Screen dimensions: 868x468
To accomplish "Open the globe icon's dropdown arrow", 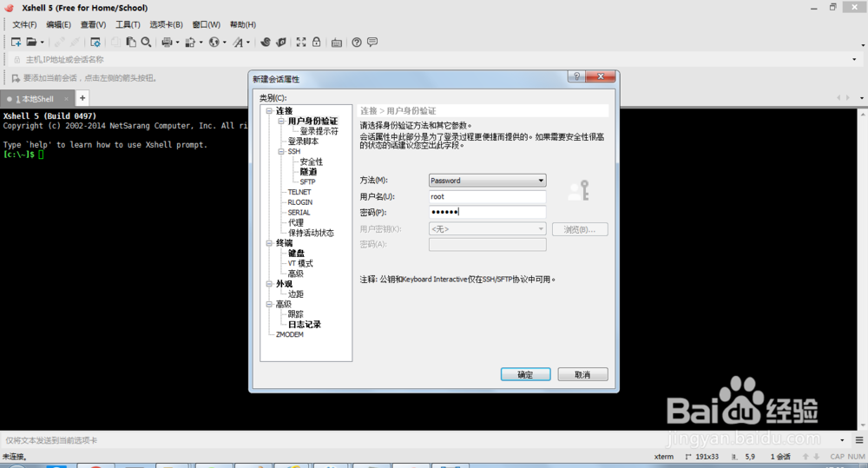I will coord(224,42).
